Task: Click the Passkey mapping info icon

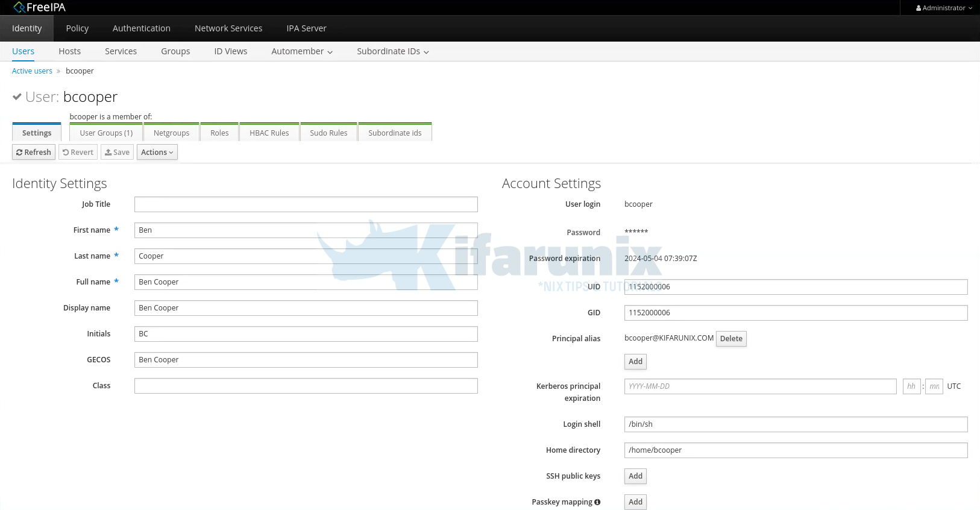Action: [x=597, y=502]
